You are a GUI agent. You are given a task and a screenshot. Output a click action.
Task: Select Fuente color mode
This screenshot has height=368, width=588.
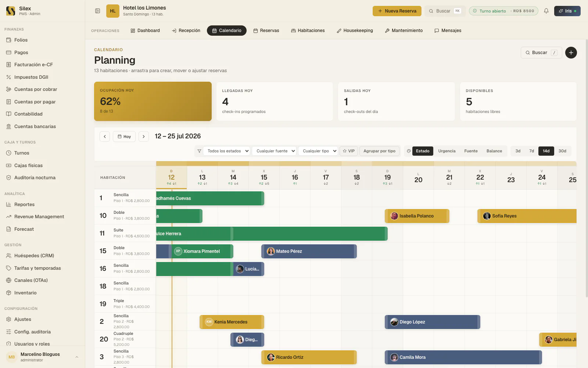[471, 151]
